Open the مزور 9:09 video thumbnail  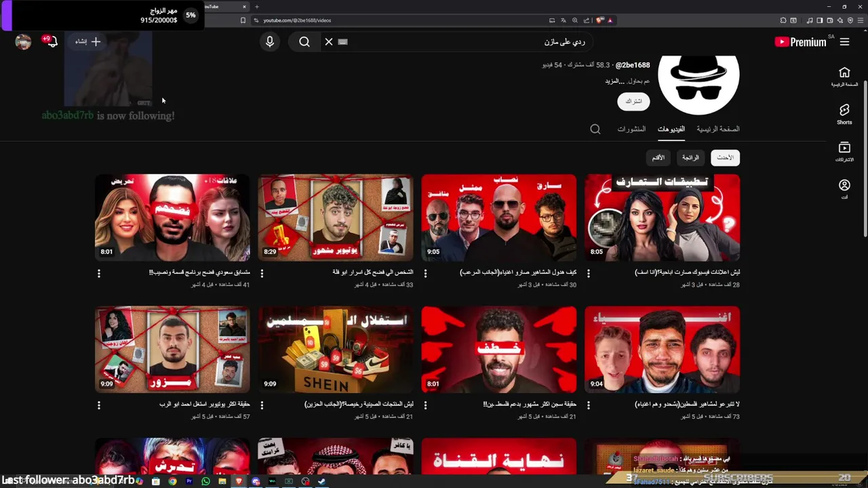172,350
